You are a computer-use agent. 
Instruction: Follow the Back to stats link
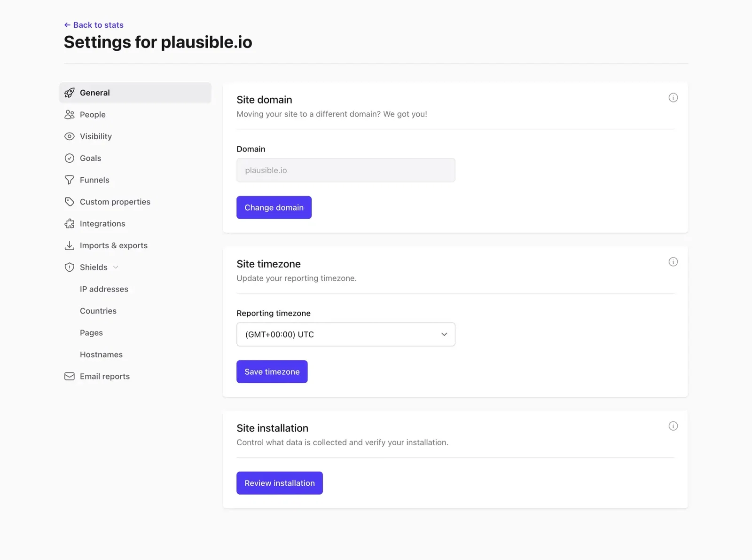(94, 24)
